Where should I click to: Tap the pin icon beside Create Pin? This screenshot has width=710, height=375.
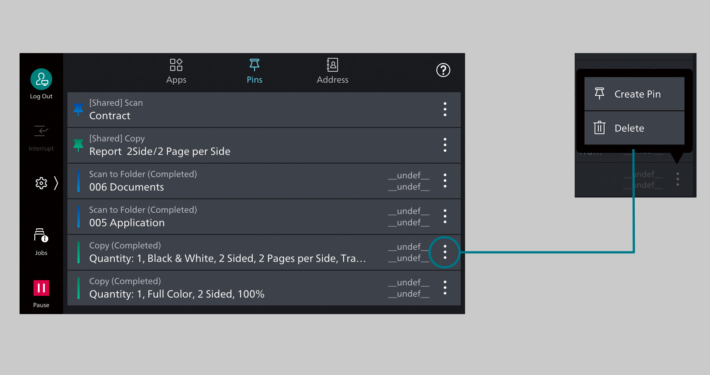pos(599,94)
